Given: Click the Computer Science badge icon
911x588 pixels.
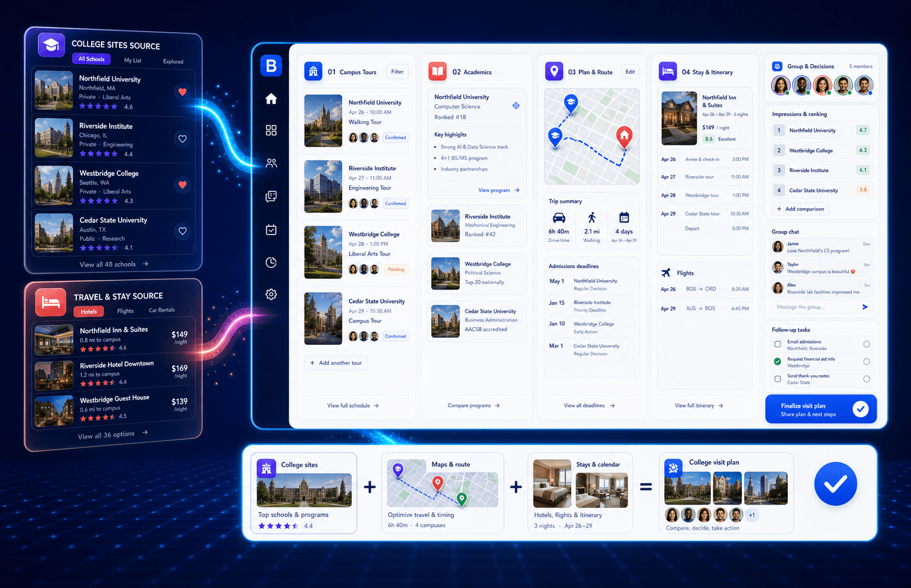Looking at the screenshot, I should click(516, 106).
